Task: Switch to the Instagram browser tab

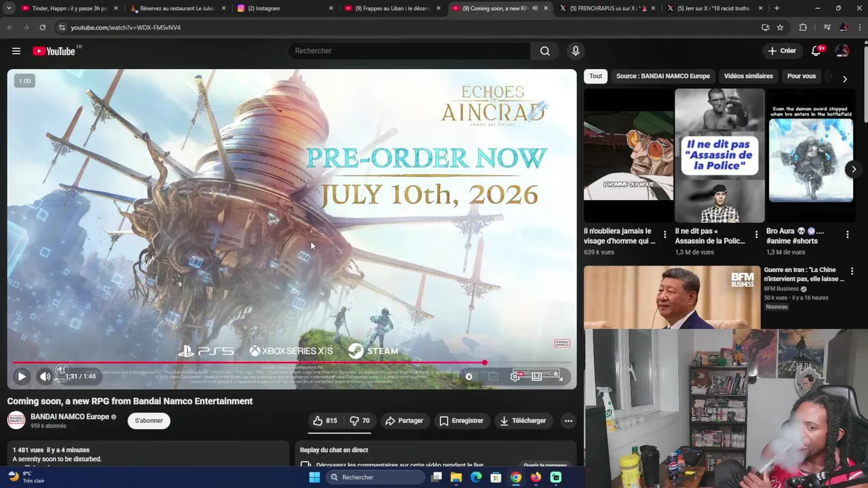Action: [285, 8]
